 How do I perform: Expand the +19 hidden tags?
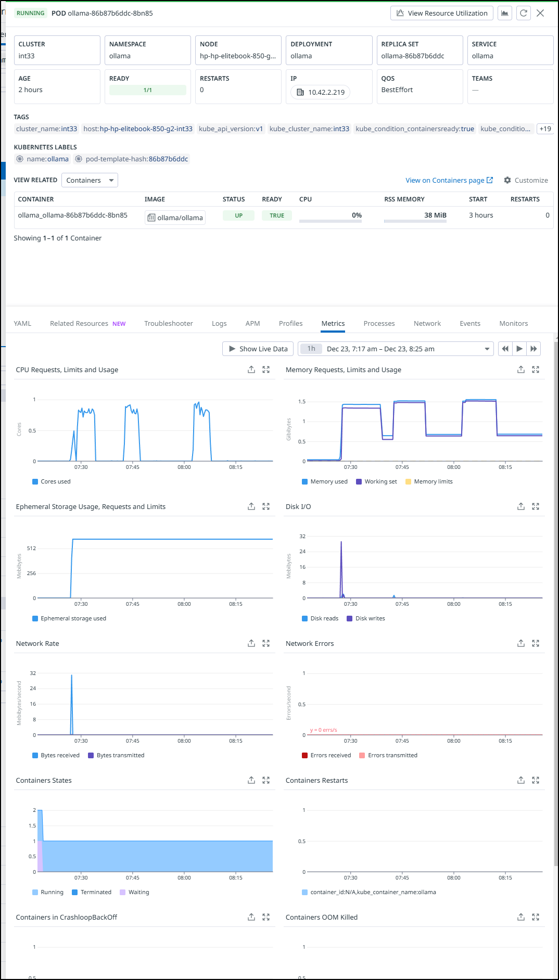coord(545,129)
